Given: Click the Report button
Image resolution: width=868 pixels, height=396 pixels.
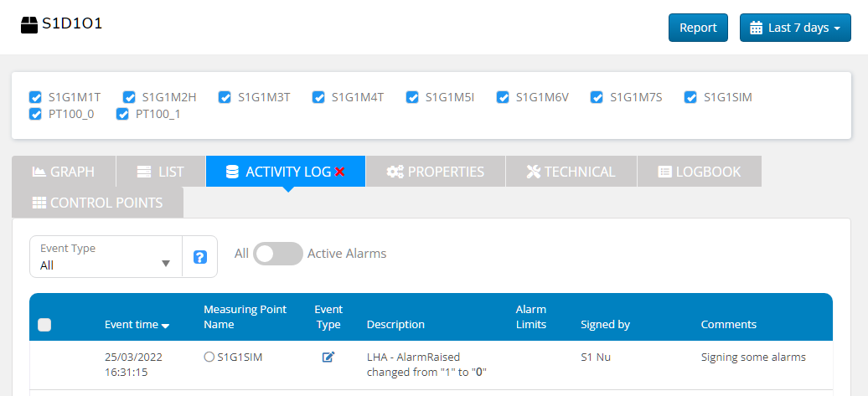Looking at the screenshot, I should [x=697, y=28].
